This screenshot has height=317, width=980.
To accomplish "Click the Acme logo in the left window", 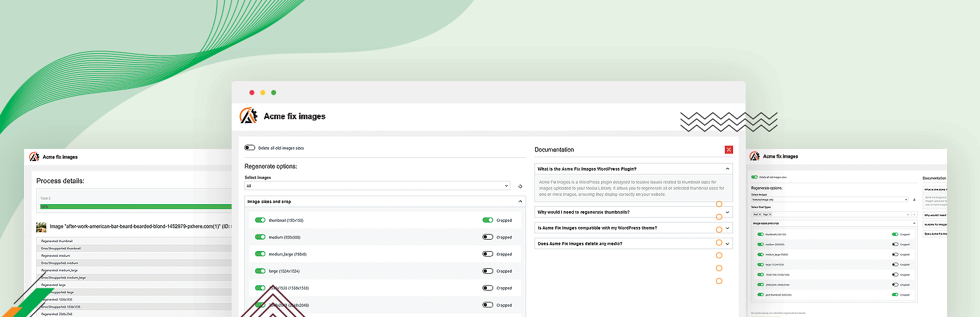I will pos(34,157).
